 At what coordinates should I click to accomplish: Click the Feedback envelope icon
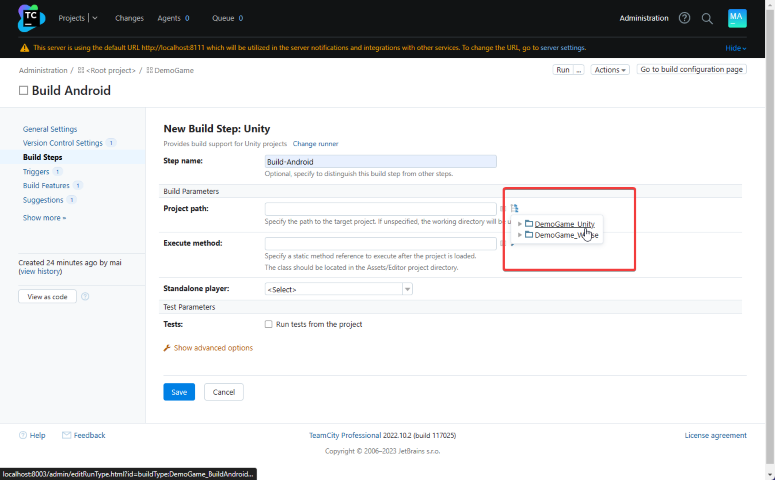pyautogui.click(x=66, y=436)
